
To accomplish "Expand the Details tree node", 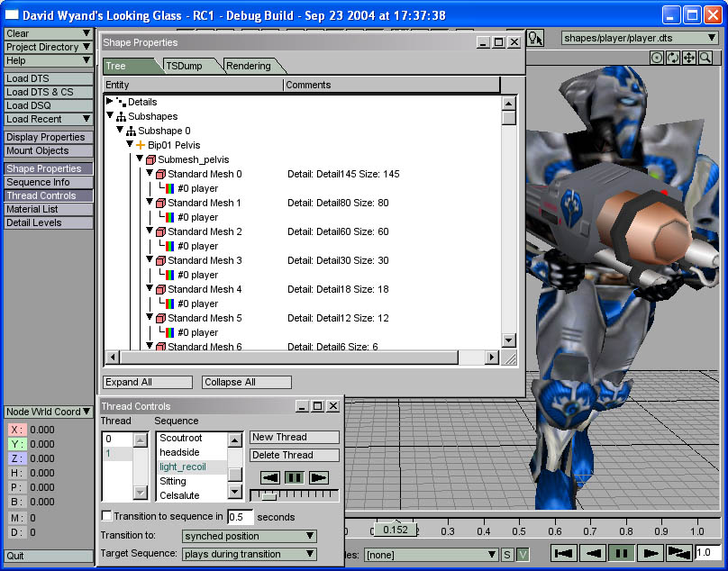I will pyautogui.click(x=111, y=102).
